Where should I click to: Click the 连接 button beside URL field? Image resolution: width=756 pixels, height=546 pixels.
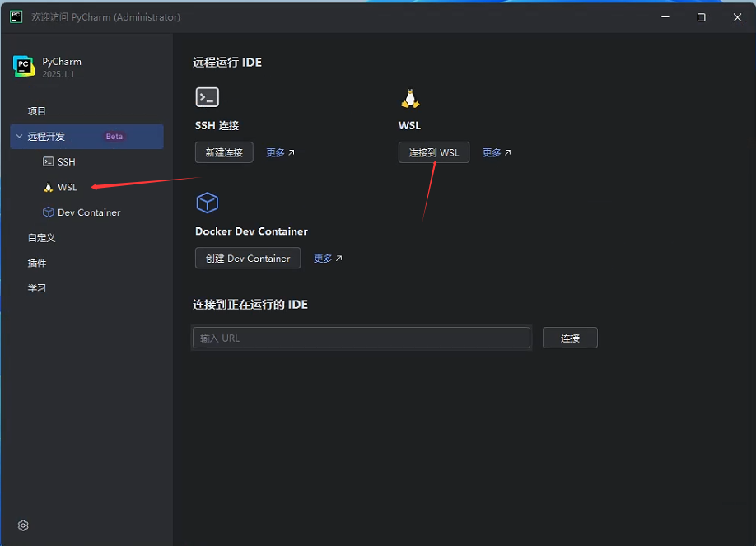coord(570,338)
